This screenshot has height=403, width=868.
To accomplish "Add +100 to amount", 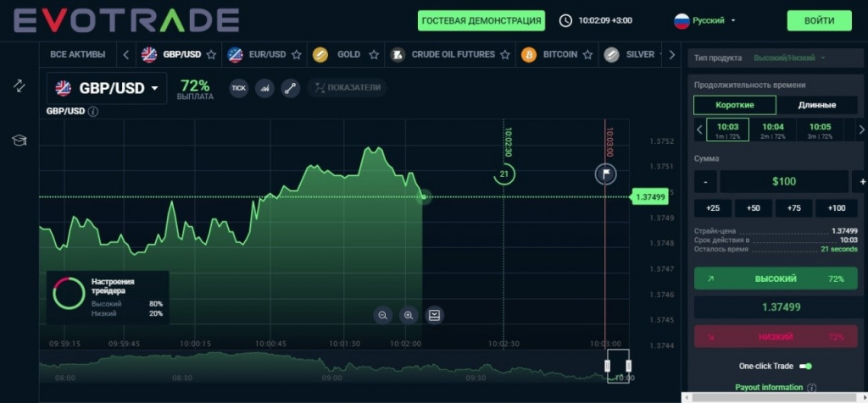I will (837, 208).
